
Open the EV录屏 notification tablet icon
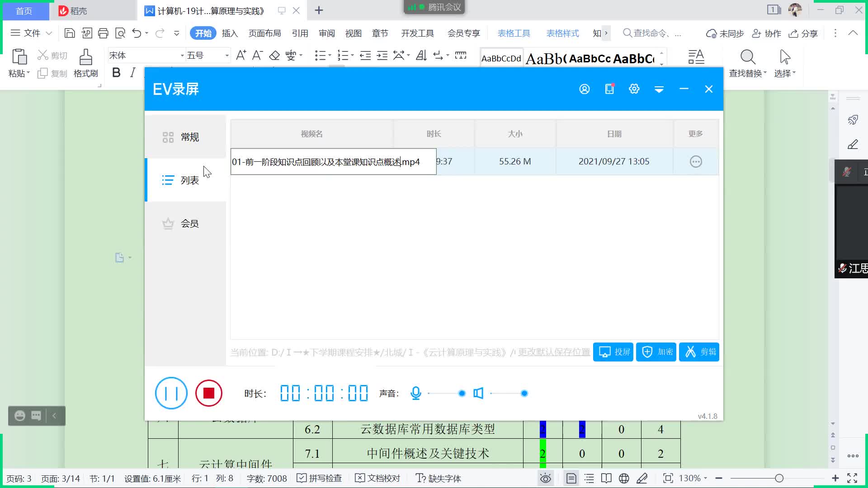(x=609, y=89)
